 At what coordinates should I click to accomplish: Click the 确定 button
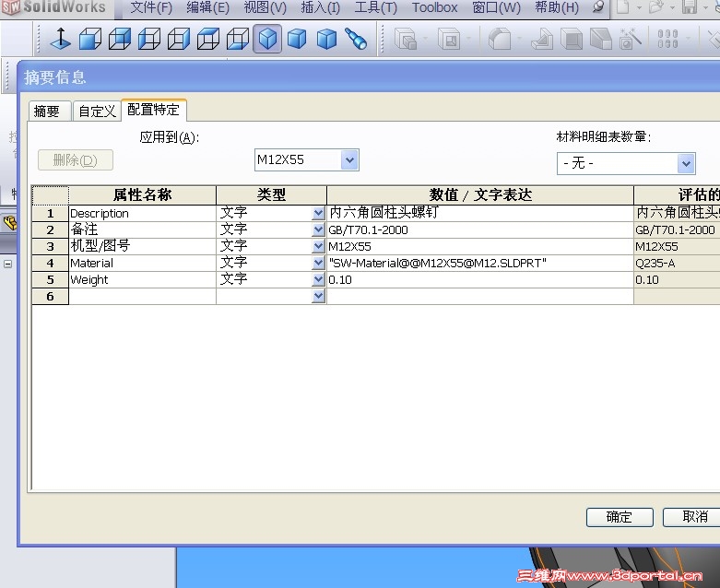point(620,517)
